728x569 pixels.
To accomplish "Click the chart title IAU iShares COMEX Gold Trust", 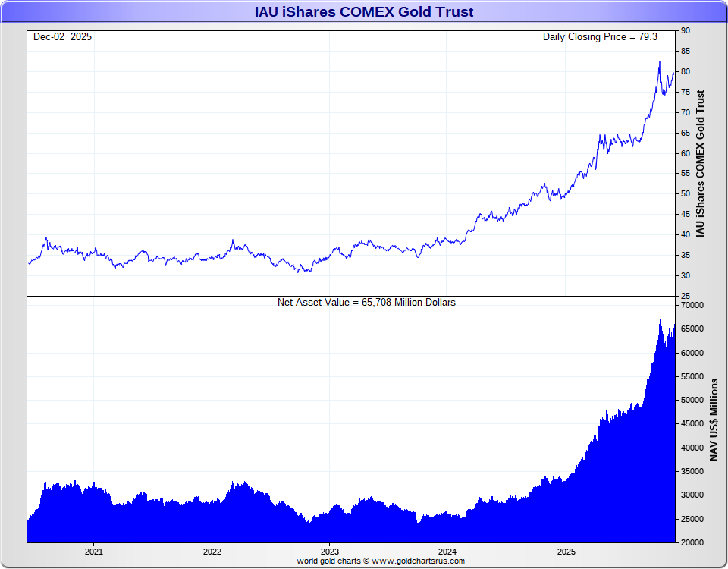I will (x=364, y=11).
